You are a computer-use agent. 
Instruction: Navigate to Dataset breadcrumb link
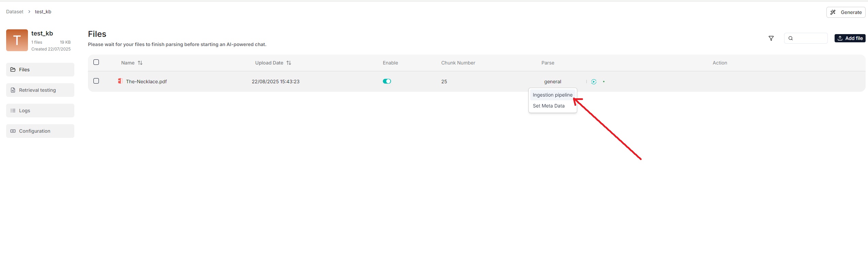pyautogui.click(x=15, y=12)
